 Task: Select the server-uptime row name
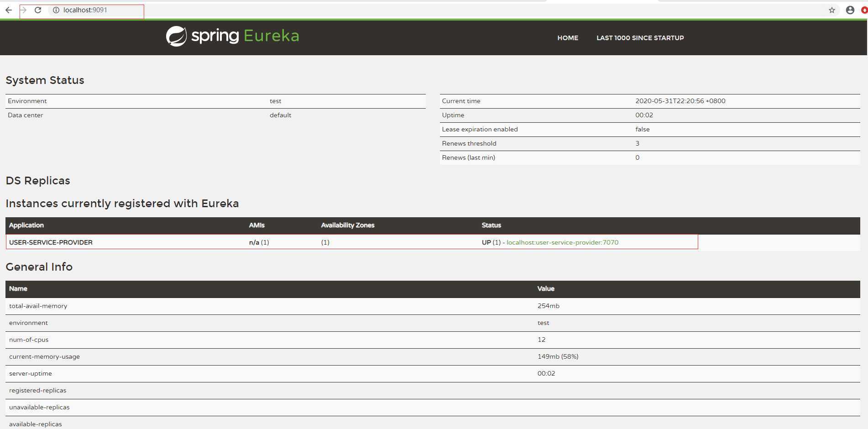click(x=31, y=373)
